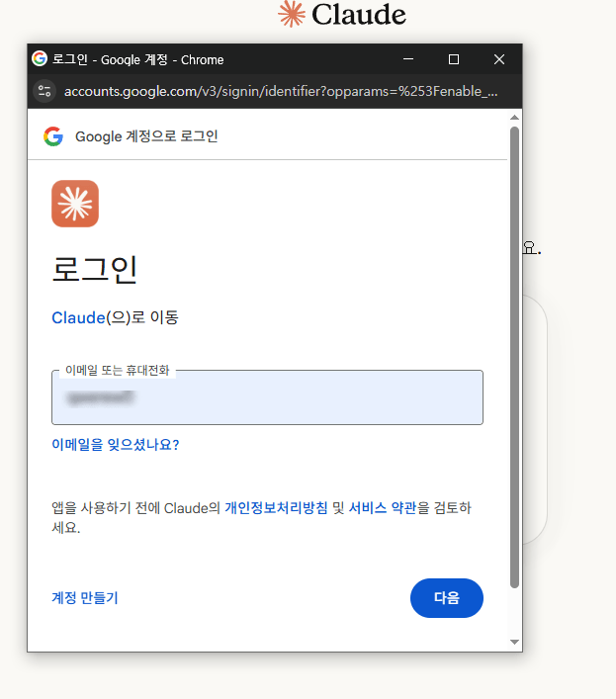Focus the 이메일 또는 휴대전화 input field
Screen dimensions: 616x699
[267, 398]
